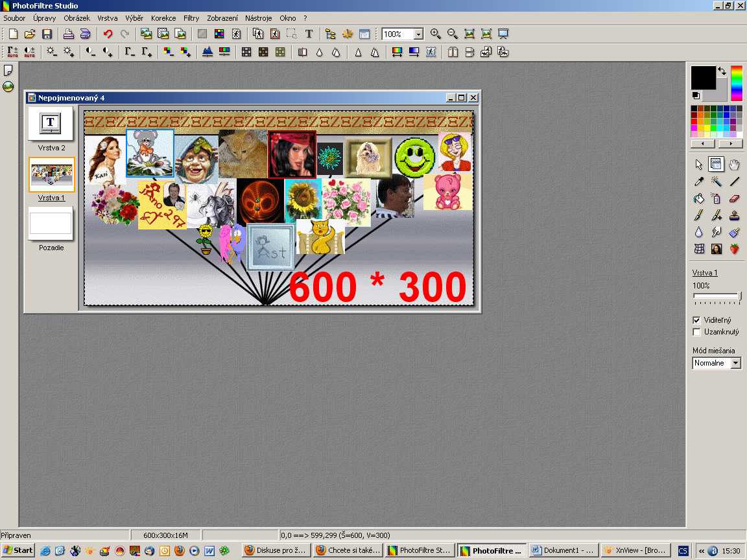
Task: Select the Hand move tool
Action: tap(734, 165)
